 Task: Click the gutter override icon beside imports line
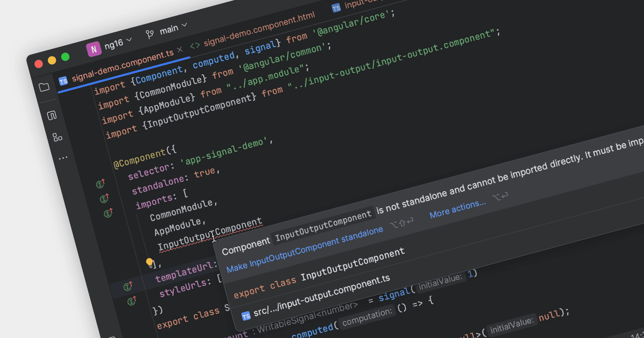(108, 213)
